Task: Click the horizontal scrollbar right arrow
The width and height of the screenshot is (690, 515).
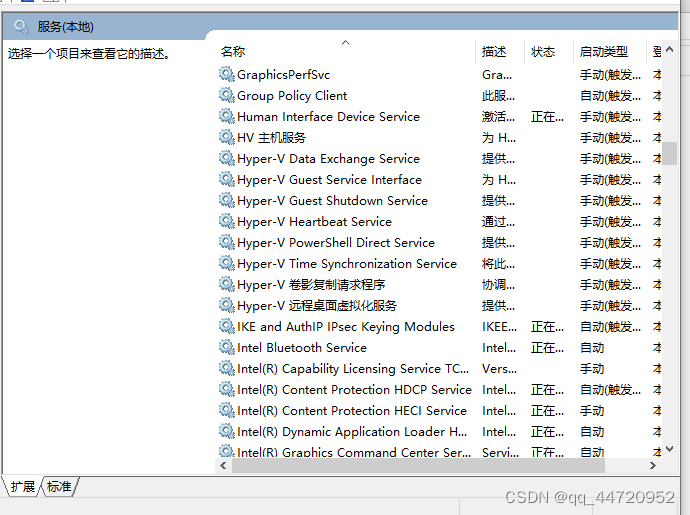Action: 653,465
